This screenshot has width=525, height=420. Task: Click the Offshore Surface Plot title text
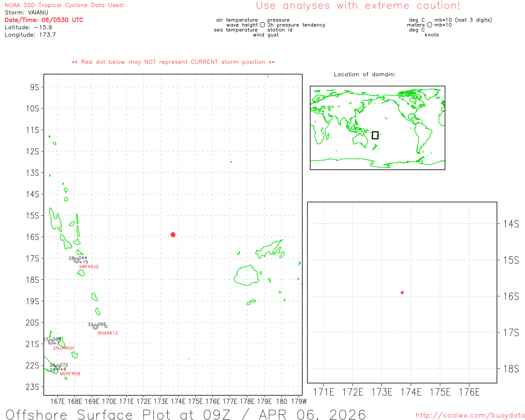click(186, 414)
